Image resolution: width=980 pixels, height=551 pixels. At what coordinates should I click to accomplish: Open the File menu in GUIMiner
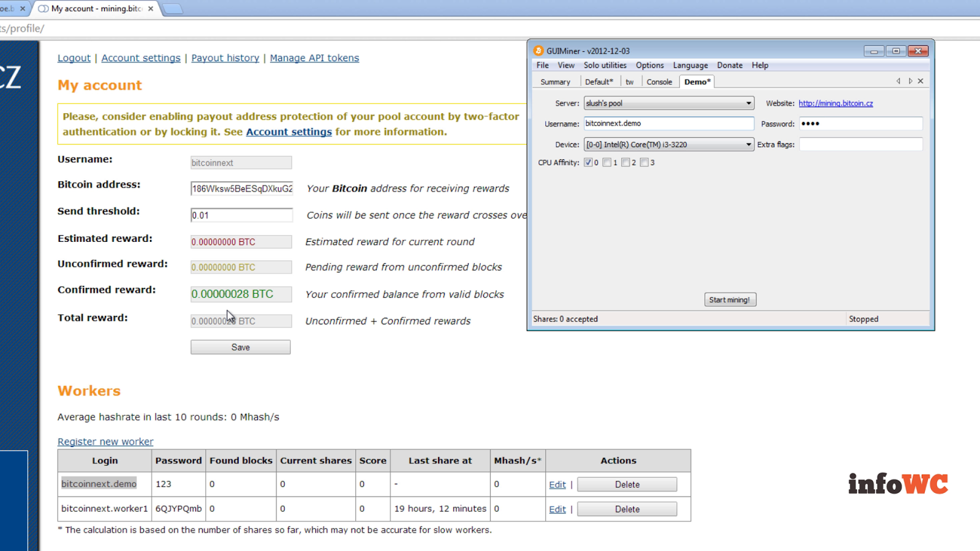click(543, 65)
